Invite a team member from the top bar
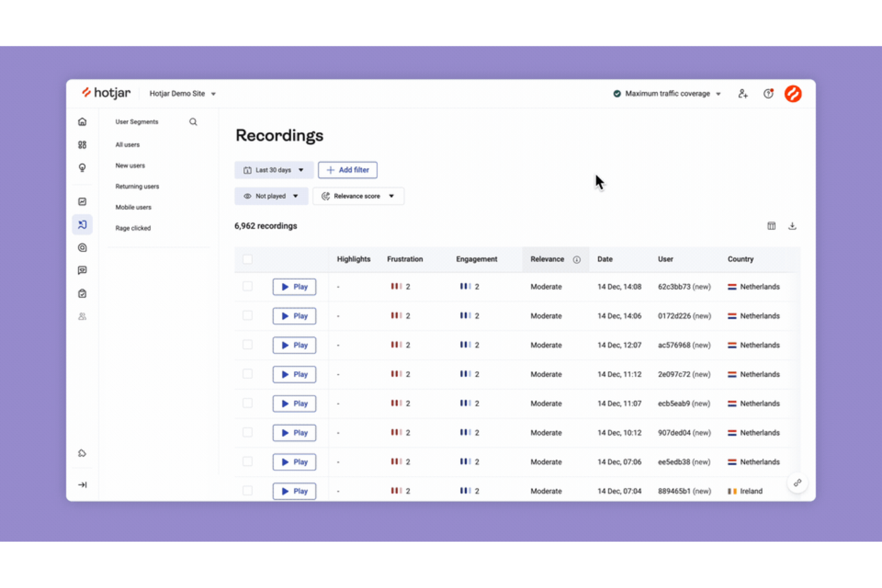The width and height of the screenshot is (882, 588). click(743, 94)
